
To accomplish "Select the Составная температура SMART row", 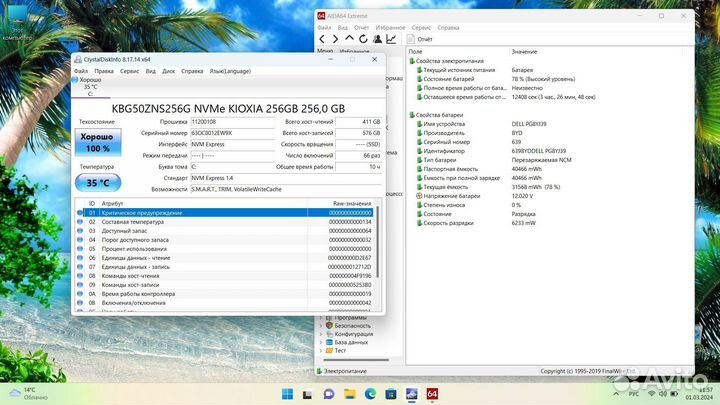I will pyautogui.click(x=225, y=222).
